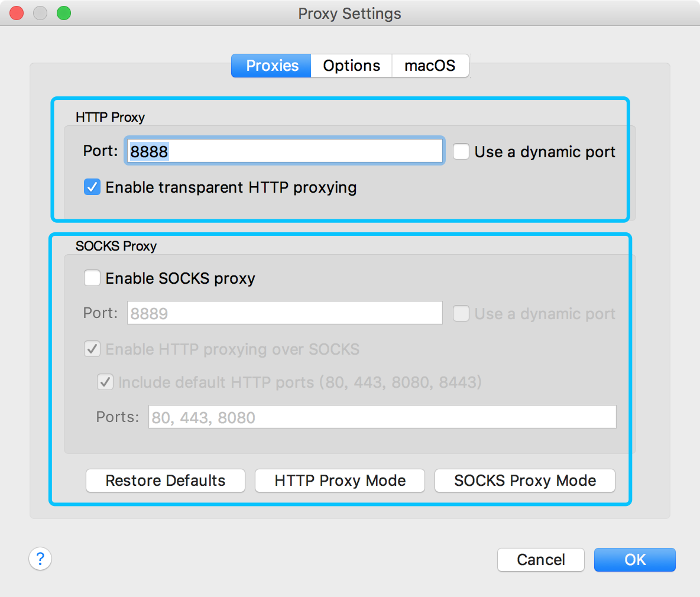Open the help via question mark icon
The image size is (700, 597).
click(x=40, y=559)
